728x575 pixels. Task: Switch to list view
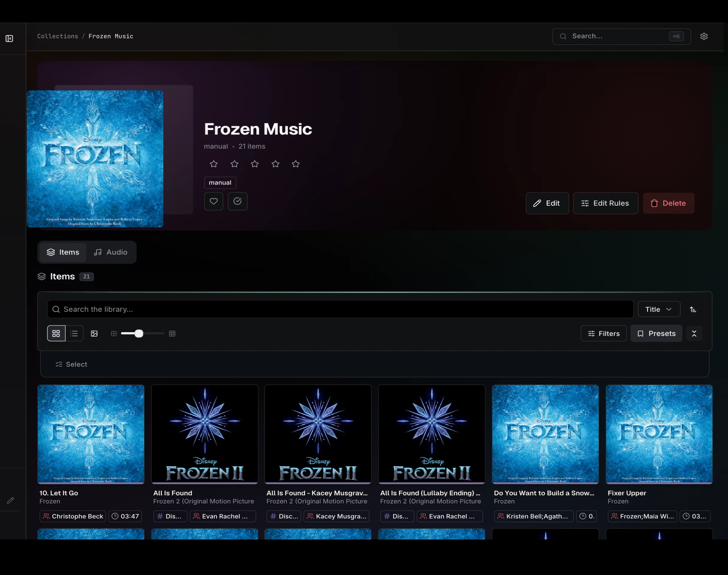pyautogui.click(x=74, y=333)
